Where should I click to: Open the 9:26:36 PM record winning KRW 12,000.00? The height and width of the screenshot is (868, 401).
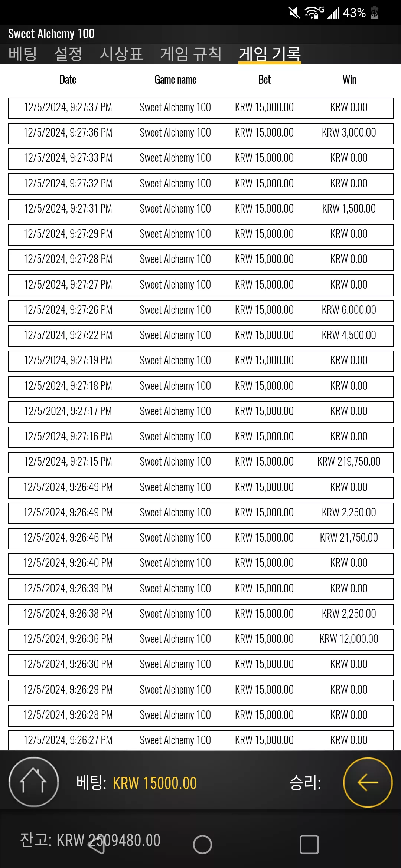[x=201, y=640]
